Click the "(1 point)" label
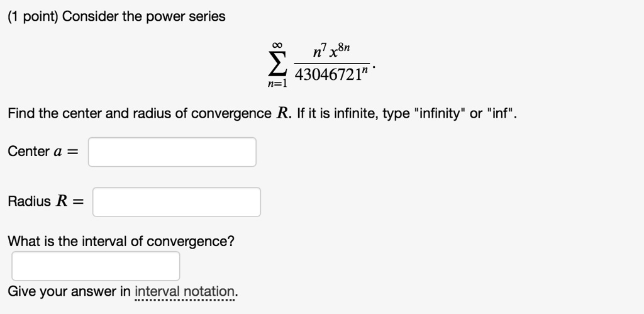 [33, 17]
